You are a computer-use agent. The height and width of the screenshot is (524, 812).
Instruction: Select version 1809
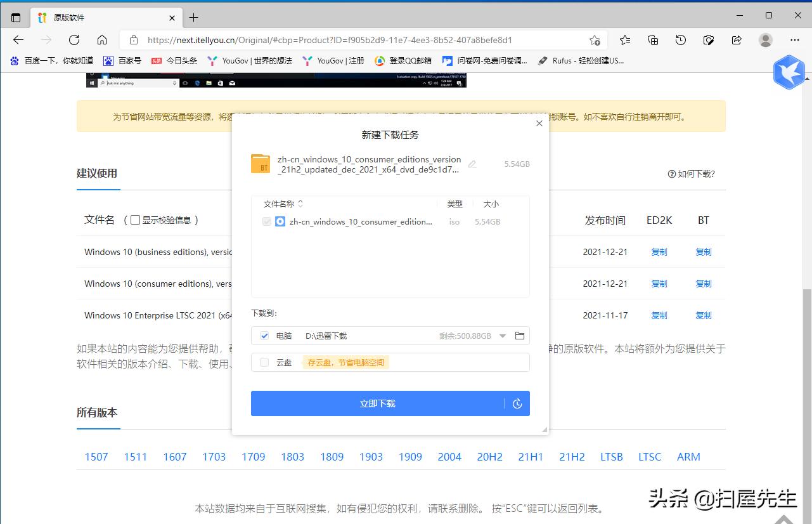[x=332, y=457]
